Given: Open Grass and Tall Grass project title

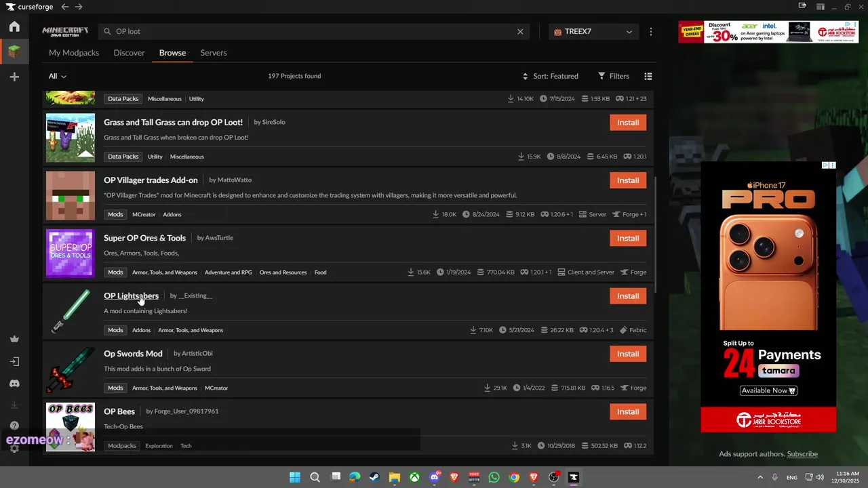Looking at the screenshot, I should coord(173,122).
